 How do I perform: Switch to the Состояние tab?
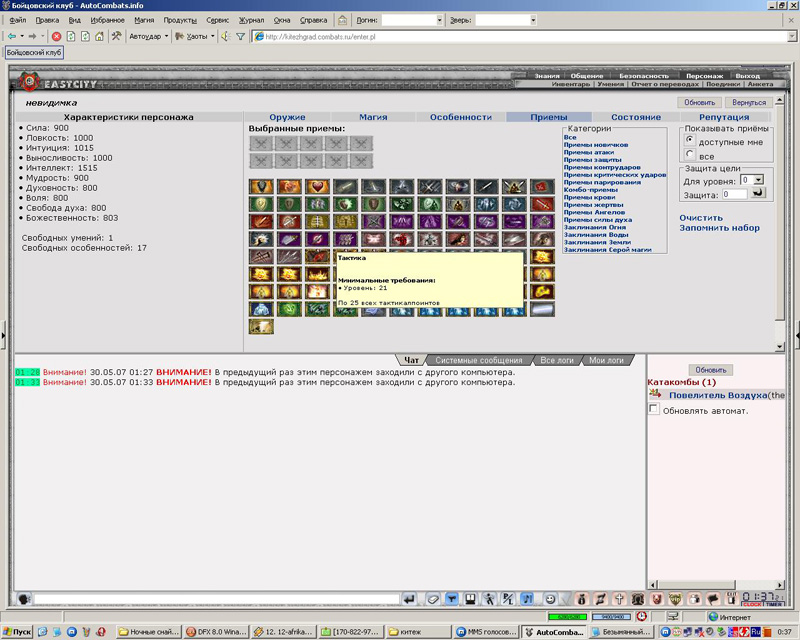636,117
